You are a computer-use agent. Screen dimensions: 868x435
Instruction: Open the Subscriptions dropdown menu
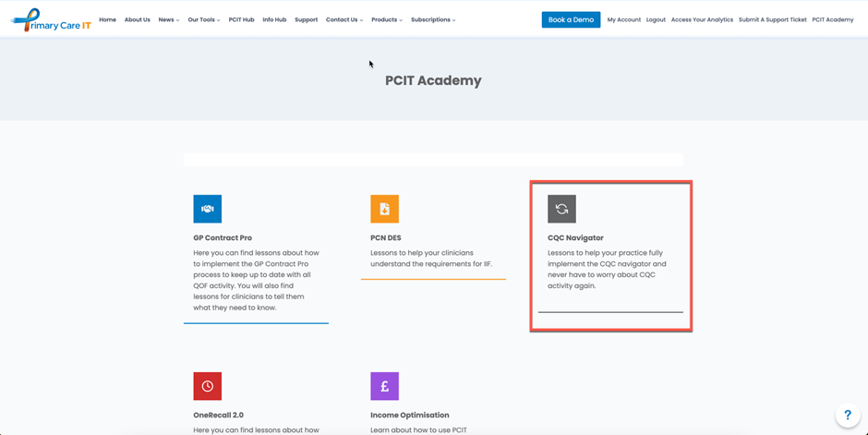pyautogui.click(x=432, y=19)
